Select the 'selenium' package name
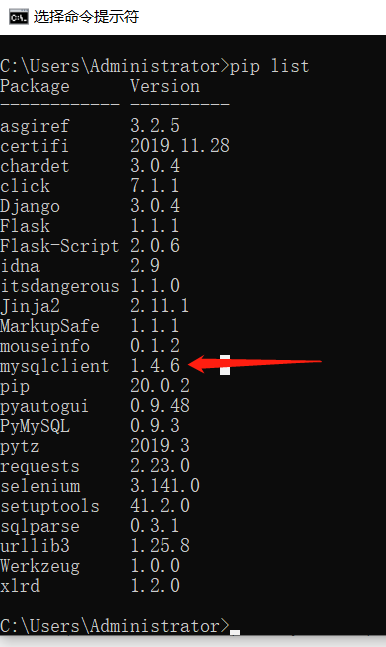The height and width of the screenshot is (647, 386). [40, 486]
